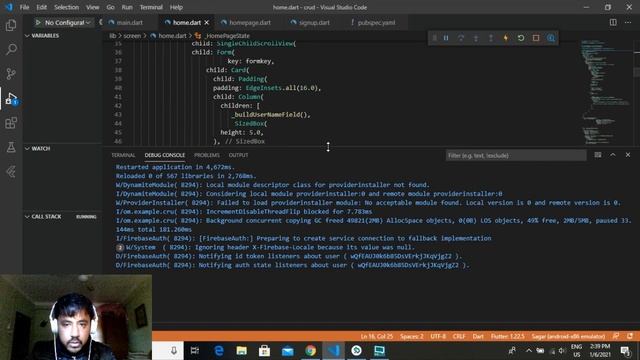640x360 pixels.
Task: Click Ln 16, Col 25 status item
Action: click(377, 336)
